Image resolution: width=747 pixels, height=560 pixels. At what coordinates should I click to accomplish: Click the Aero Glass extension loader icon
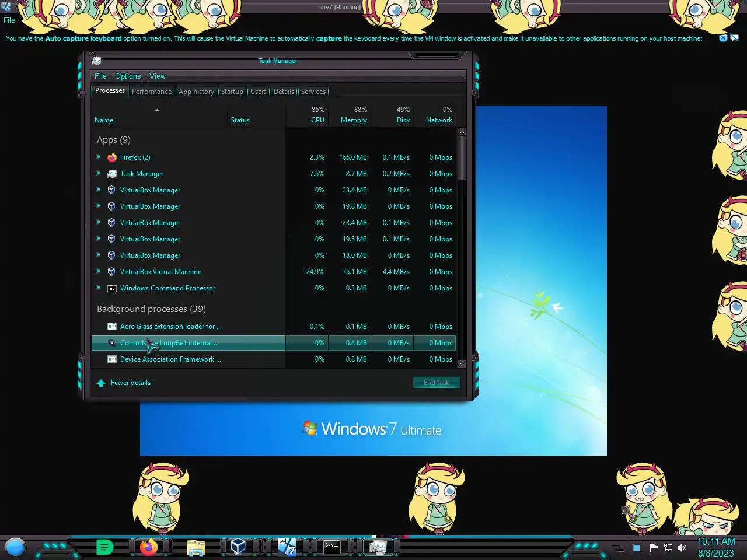pos(112,327)
